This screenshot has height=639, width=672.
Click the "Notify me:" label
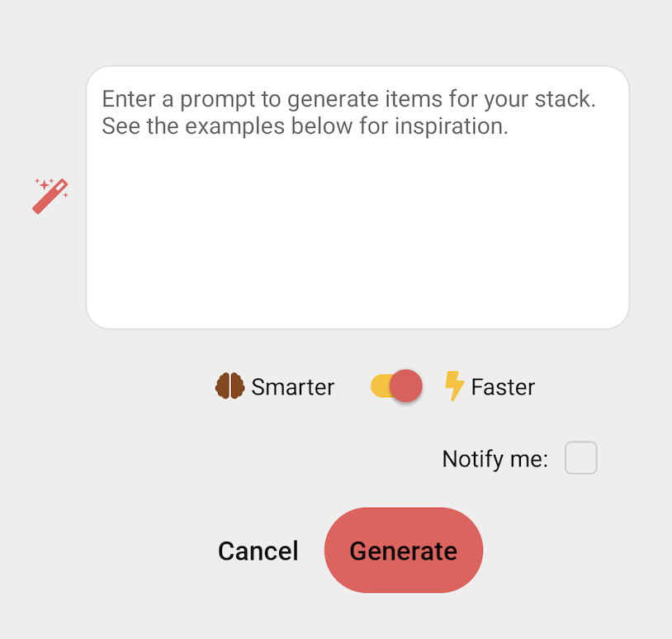[x=495, y=459]
